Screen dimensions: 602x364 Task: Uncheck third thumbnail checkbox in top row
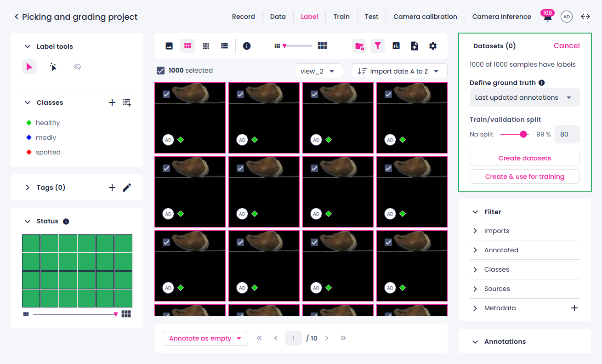pyautogui.click(x=314, y=94)
